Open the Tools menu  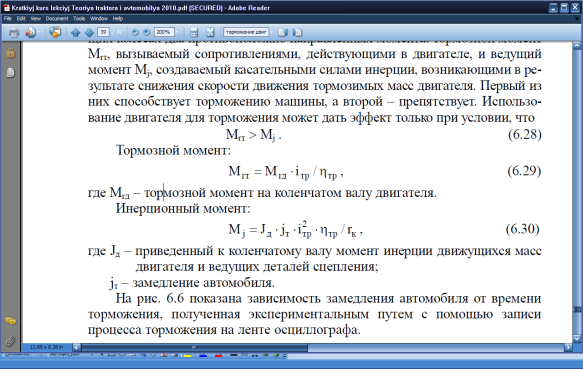[x=79, y=19]
